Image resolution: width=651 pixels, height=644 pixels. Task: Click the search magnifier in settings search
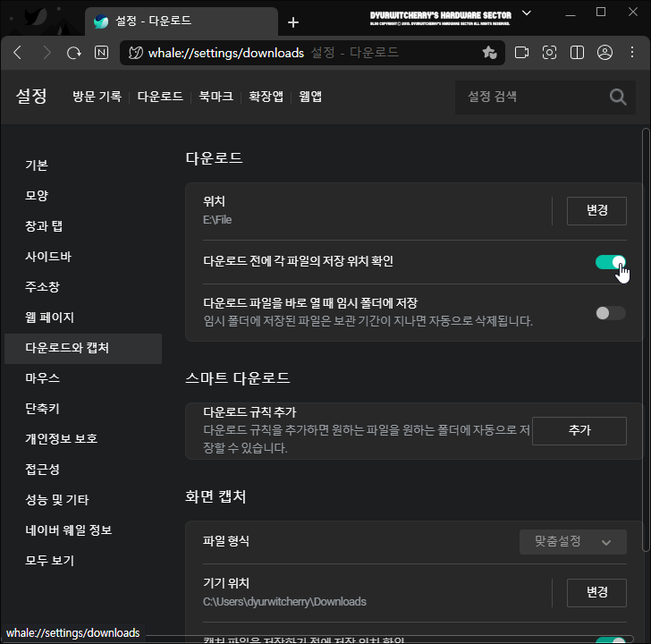point(618,97)
